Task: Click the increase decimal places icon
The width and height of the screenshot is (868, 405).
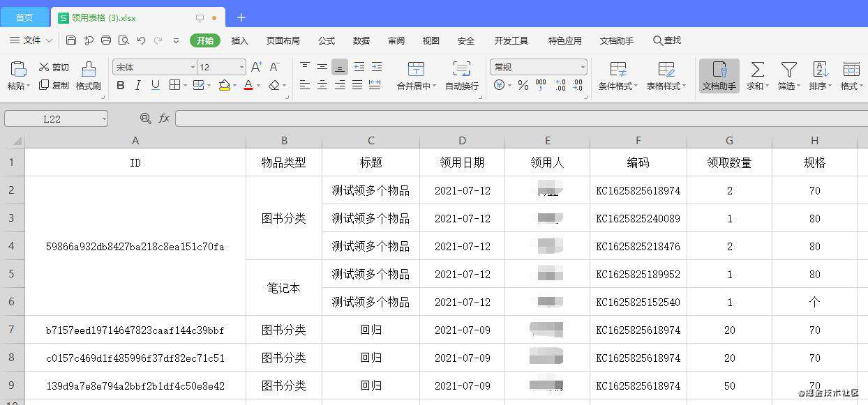Action: click(x=560, y=85)
